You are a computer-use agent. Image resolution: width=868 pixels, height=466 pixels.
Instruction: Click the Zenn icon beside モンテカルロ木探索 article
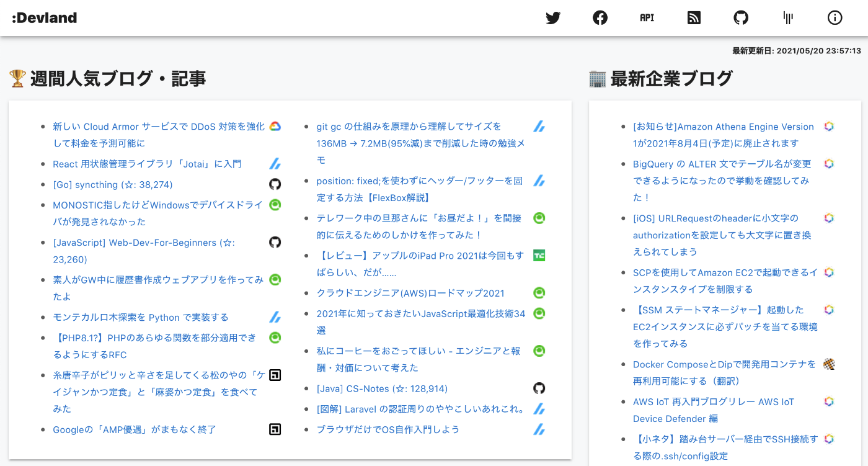click(275, 317)
